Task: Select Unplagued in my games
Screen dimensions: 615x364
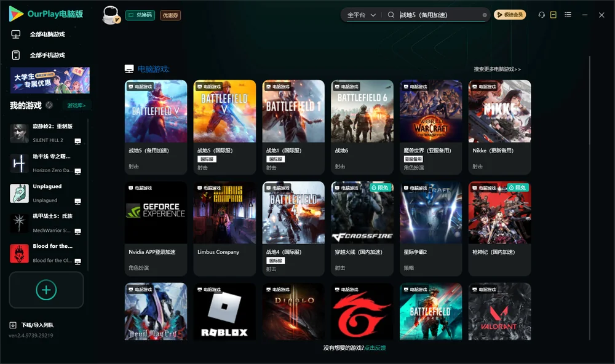Action: (x=46, y=193)
